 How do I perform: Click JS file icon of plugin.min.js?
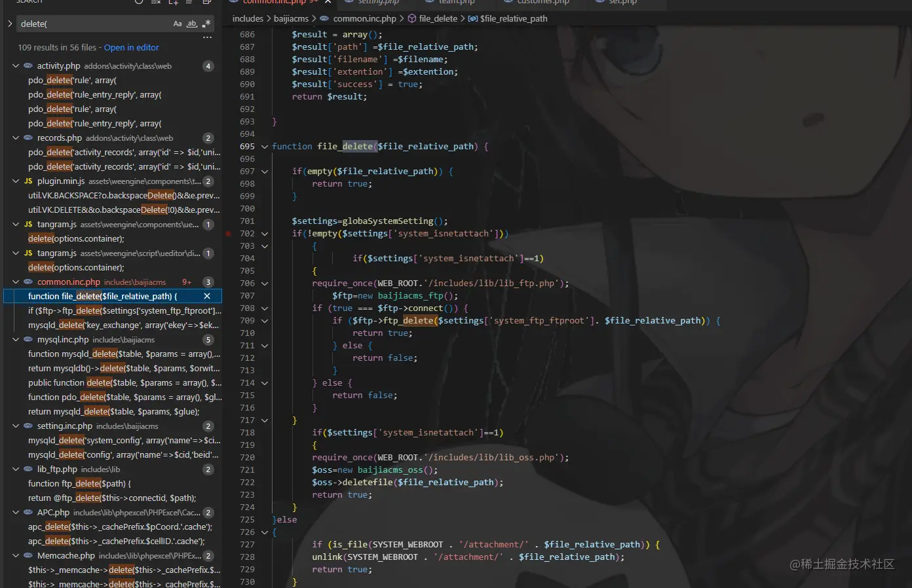tap(28, 181)
